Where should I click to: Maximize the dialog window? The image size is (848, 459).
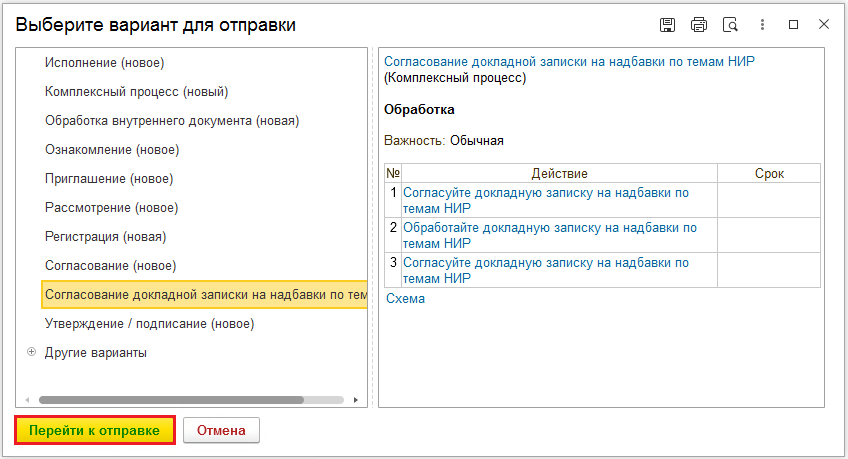coord(793,25)
